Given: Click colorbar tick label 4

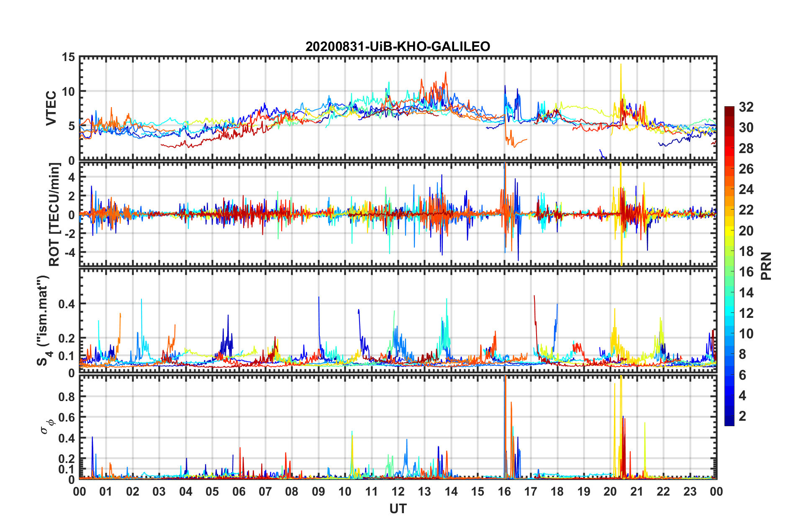Looking at the screenshot, I should [742, 396].
